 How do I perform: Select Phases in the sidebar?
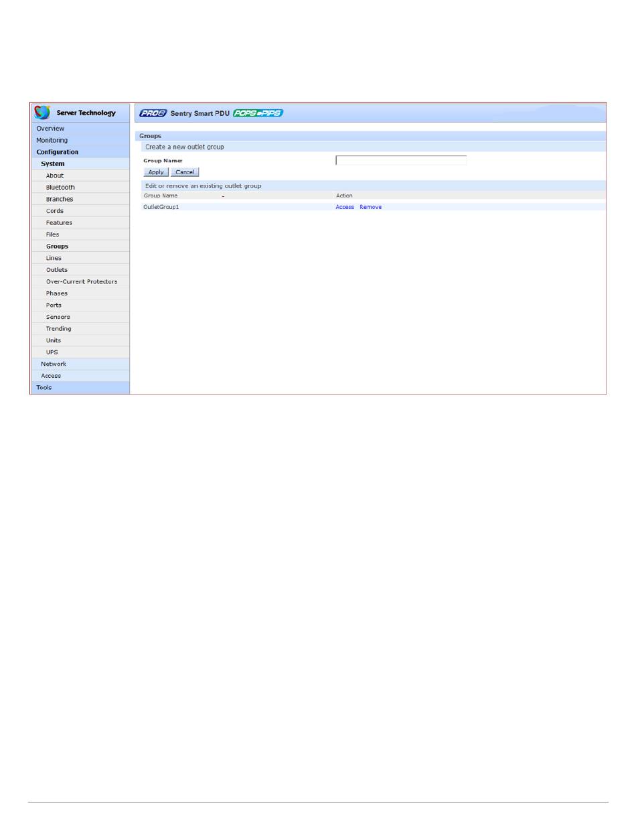pos(80,293)
